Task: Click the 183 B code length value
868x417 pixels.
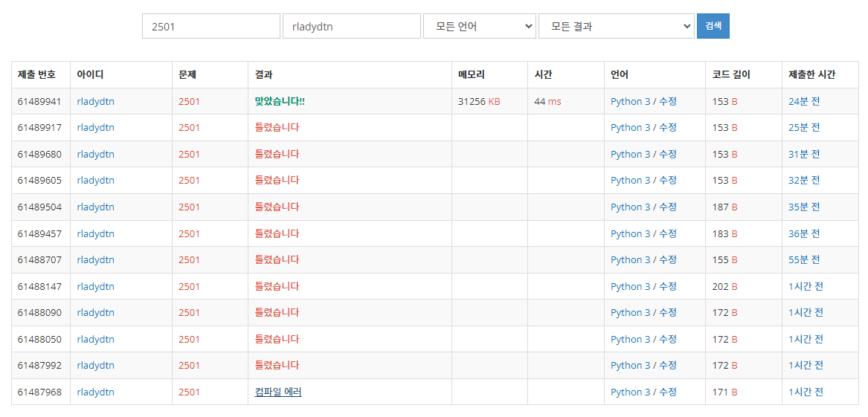Action: tap(724, 233)
